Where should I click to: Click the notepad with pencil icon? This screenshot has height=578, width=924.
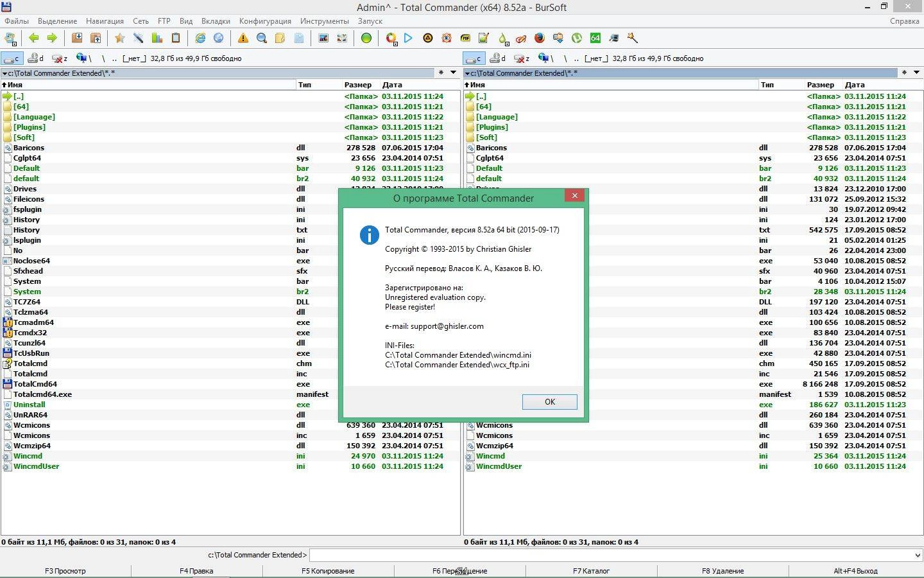[484, 39]
